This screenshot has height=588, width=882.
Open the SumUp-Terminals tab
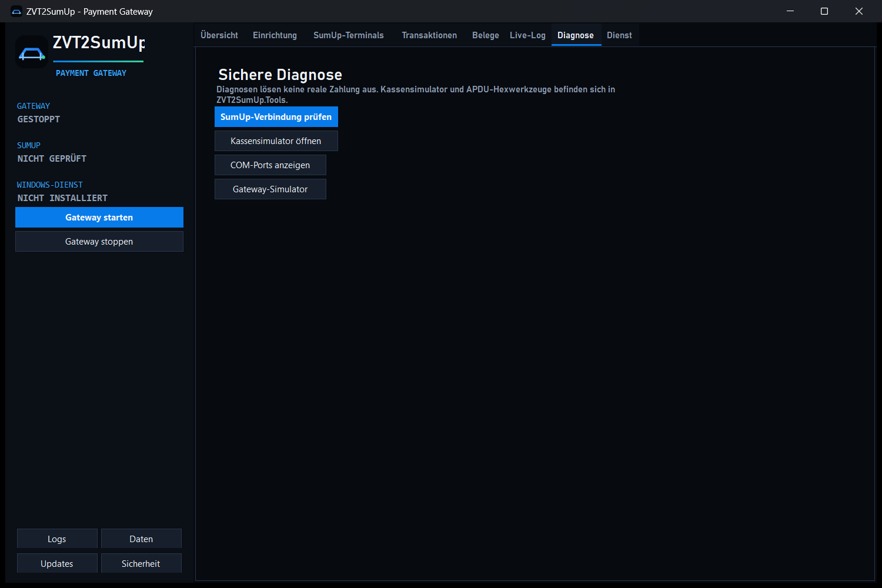click(x=349, y=35)
